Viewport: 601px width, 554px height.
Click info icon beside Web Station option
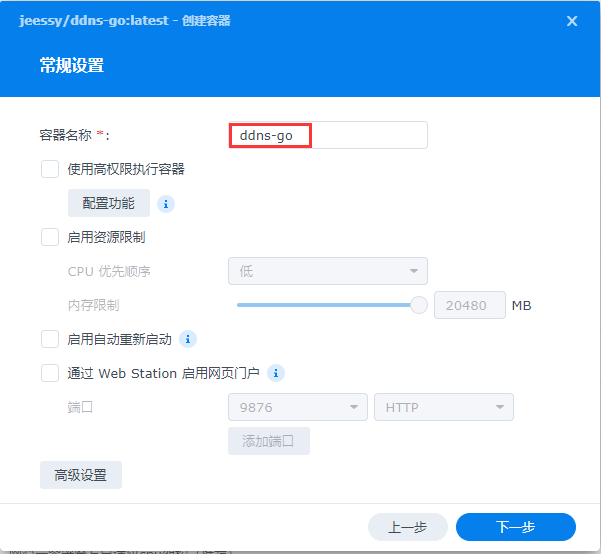[x=276, y=373]
